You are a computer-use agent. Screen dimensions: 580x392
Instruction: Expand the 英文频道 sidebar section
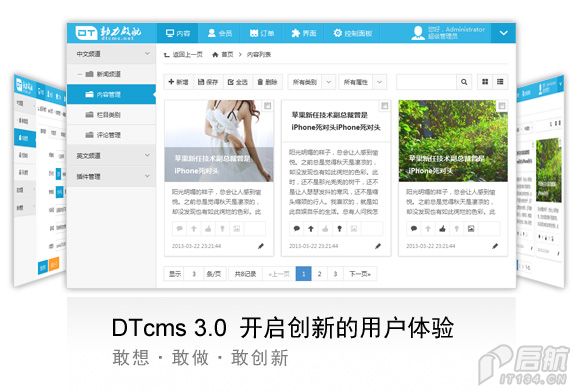(111, 156)
